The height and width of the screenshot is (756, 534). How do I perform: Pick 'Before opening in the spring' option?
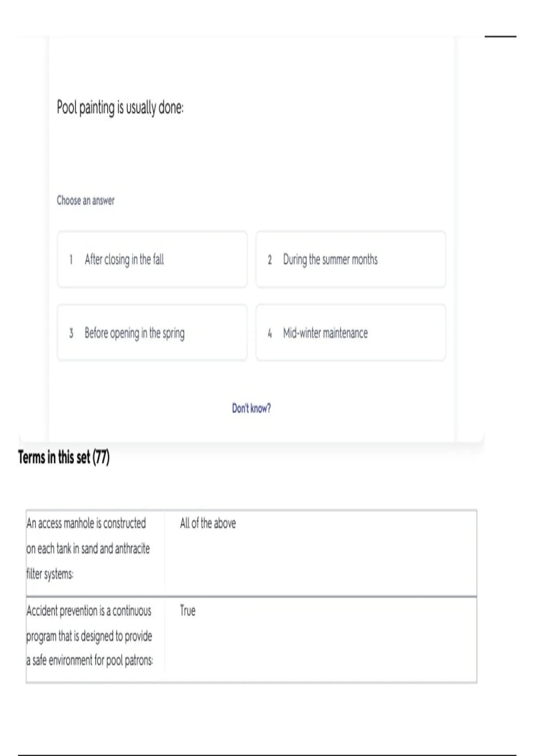coord(152,333)
